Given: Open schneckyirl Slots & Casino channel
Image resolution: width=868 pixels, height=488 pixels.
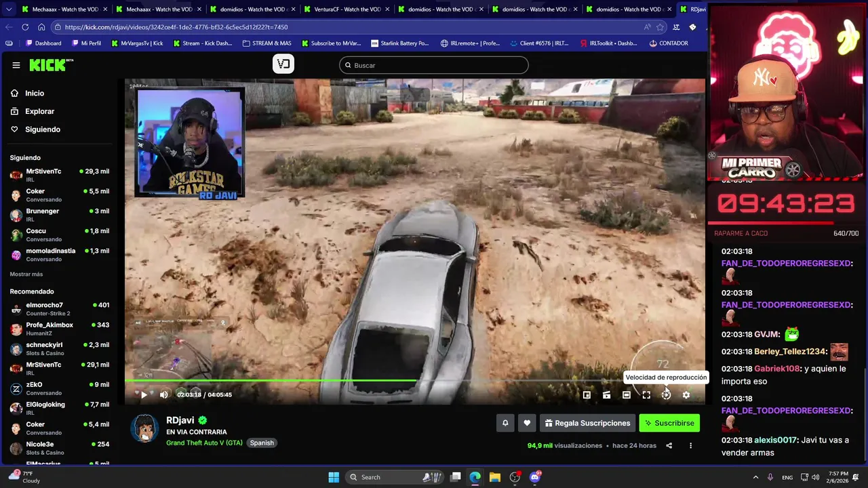Looking at the screenshot, I should 60,348.
